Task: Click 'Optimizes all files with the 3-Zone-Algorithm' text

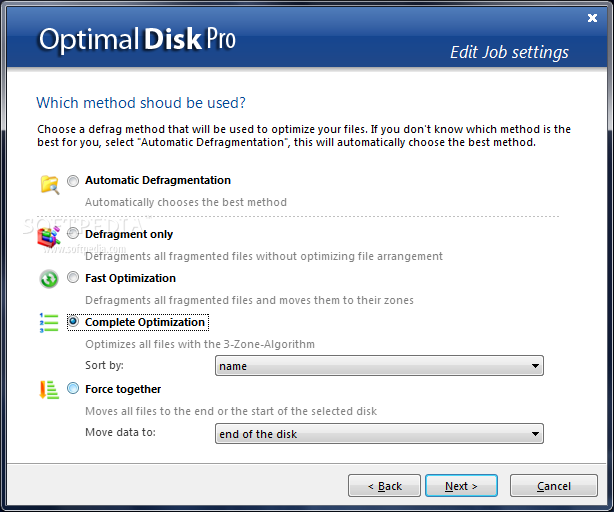Action: click(x=200, y=344)
